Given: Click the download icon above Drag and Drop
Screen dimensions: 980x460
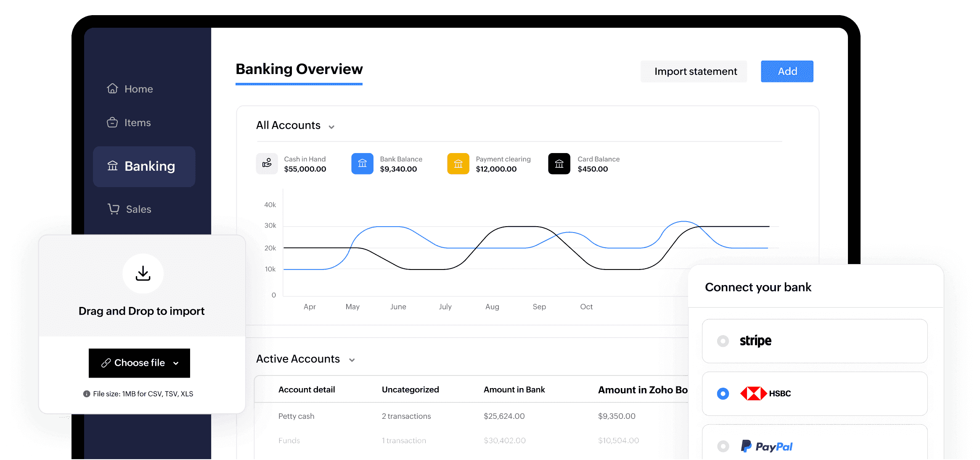Looking at the screenshot, I should (x=143, y=273).
